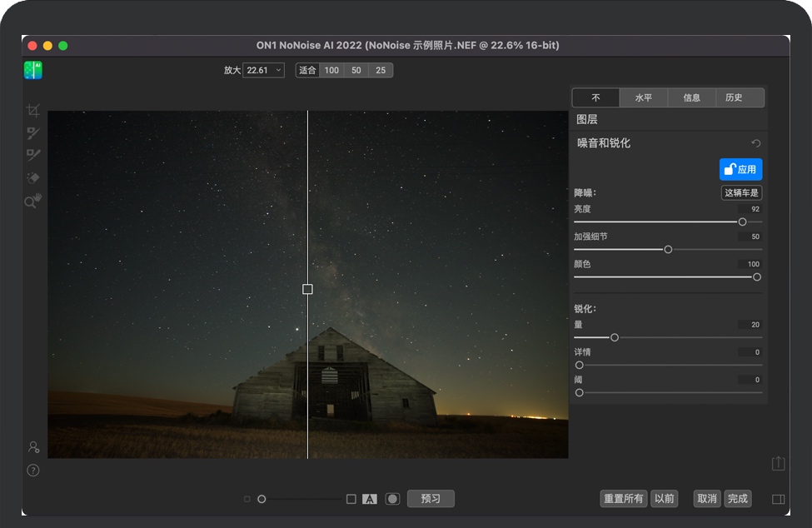The image size is (812, 528).
Task: Click the blue 应用 button
Action: pyautogui.click(x=740, y=169)
